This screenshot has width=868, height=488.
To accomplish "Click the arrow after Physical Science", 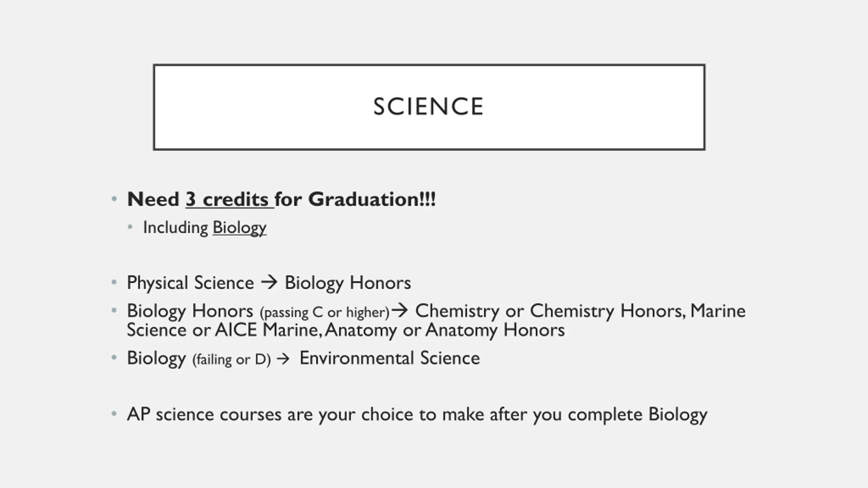I will pos(269,282).
